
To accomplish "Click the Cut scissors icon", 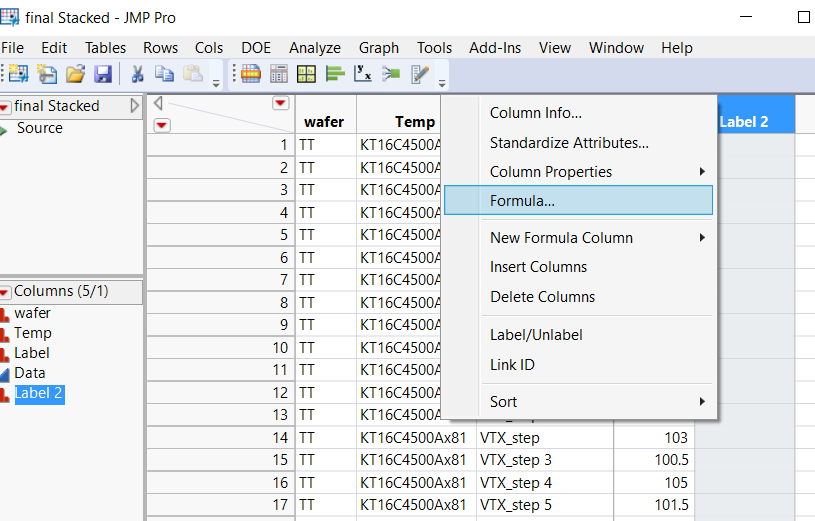I will point(138,74).
